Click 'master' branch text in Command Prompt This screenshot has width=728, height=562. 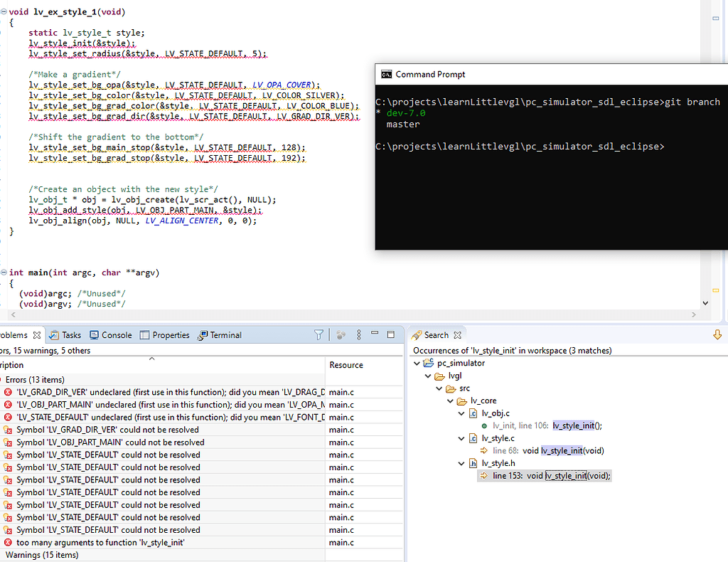coord(403,124)
